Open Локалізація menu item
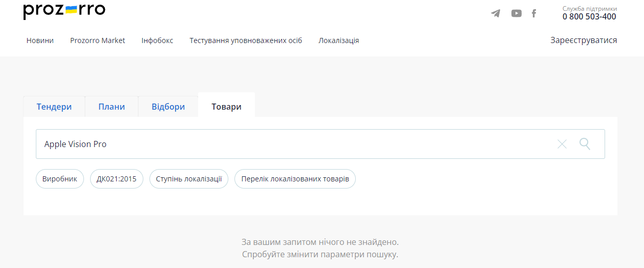 click(x=338, y=40)
